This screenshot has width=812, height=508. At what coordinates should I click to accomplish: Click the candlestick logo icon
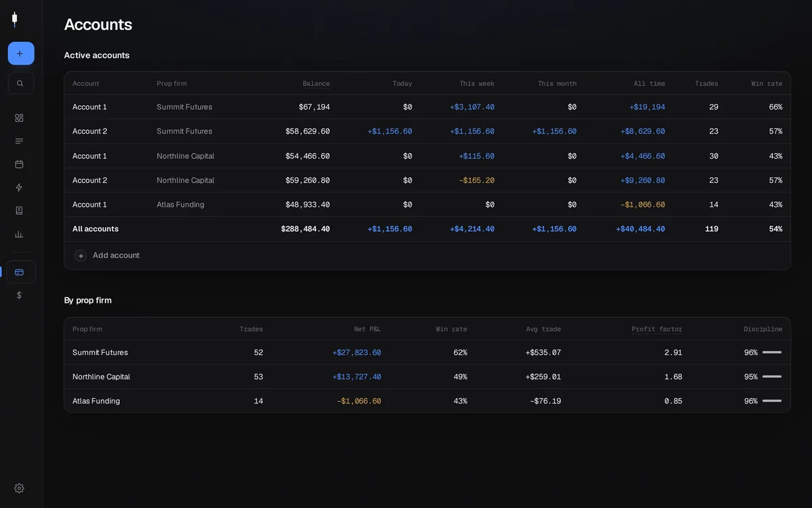point(14,20)
